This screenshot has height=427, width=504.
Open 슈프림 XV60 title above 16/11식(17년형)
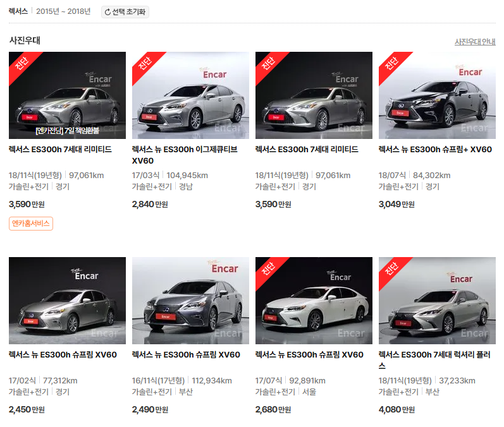186,355
